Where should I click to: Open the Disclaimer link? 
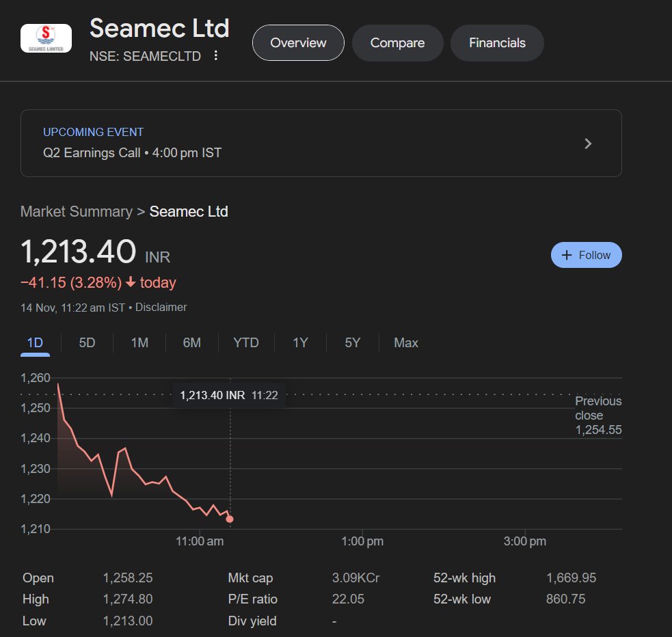click(161, 307)
